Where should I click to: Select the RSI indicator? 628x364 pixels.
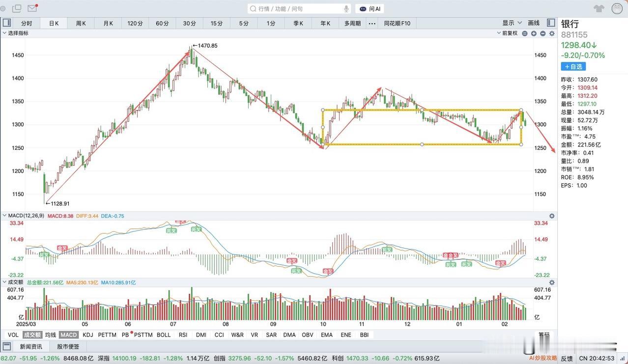point(183,335)
